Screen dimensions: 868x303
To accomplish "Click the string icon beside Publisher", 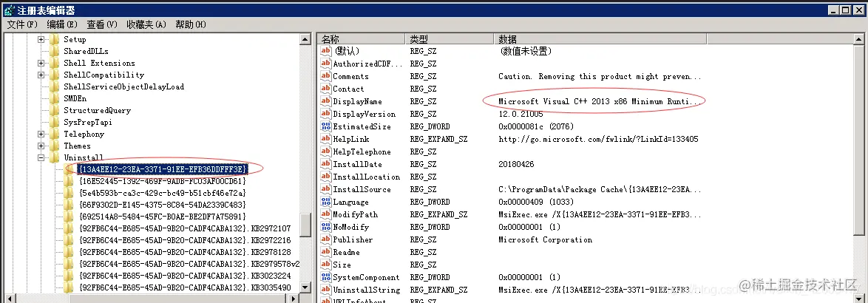I will (325, 239).
